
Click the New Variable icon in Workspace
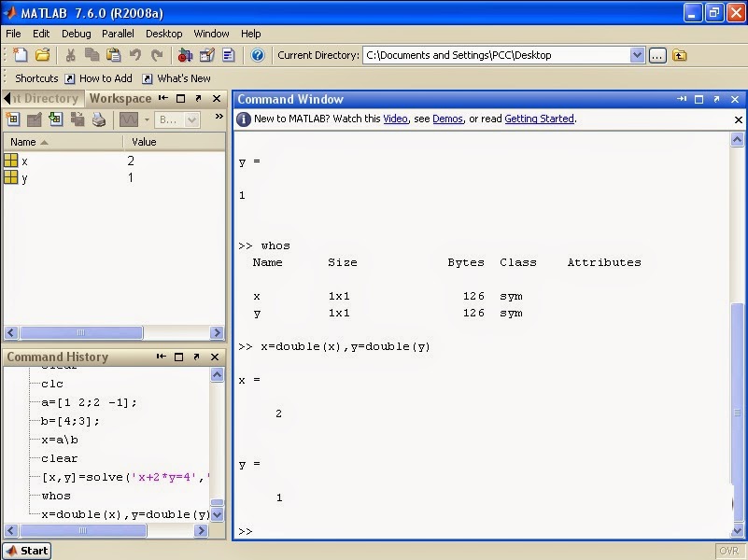[13, 119]
